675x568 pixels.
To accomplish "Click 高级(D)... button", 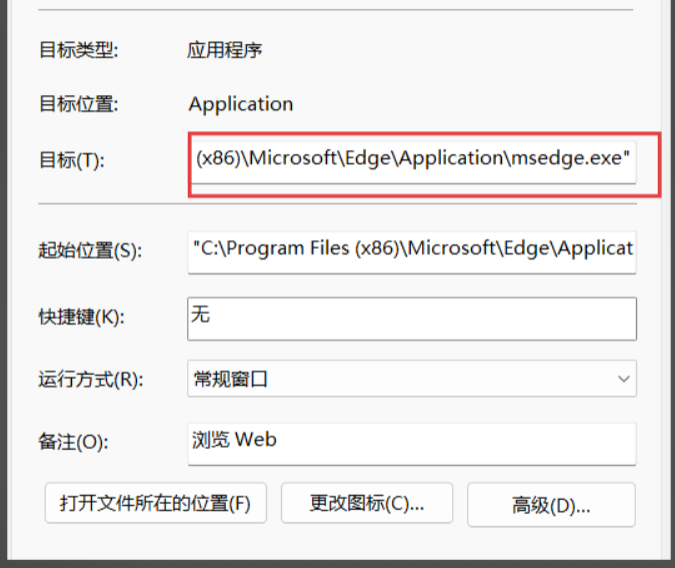I will [551, 505].
